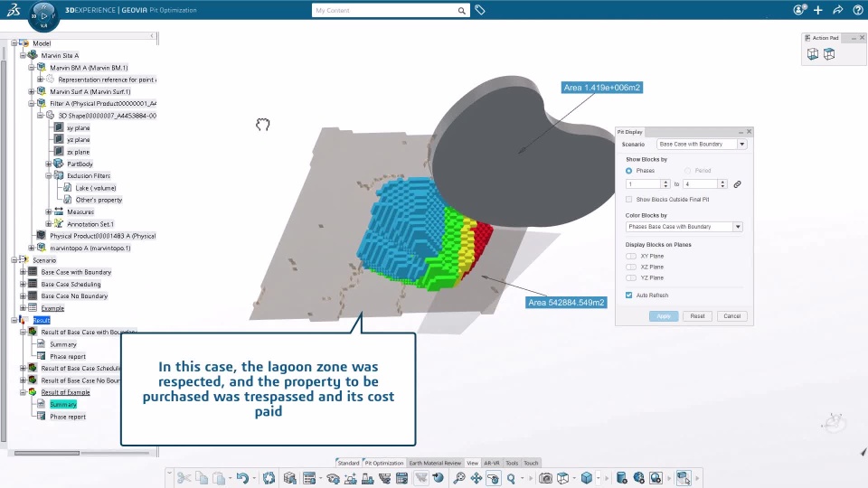Collapse the Exclusion Filters node
Screen dimensions: 868x488
click(x=49, y=176)
